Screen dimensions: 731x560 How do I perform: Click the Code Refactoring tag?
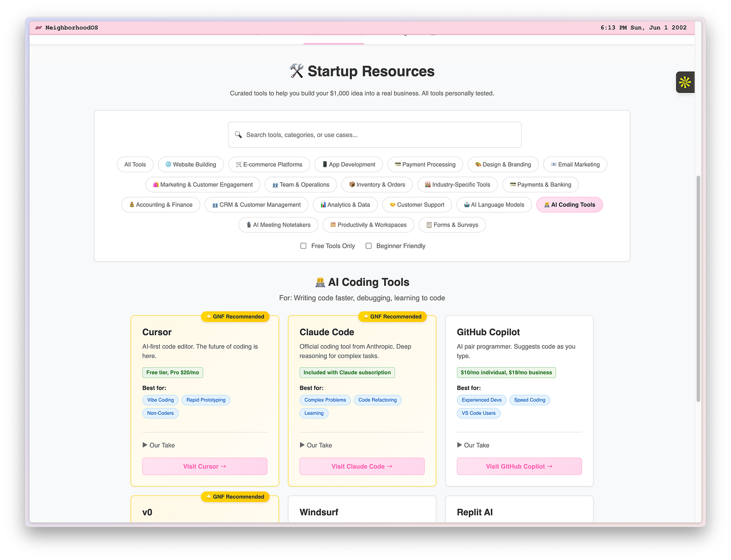click(378, 400)
